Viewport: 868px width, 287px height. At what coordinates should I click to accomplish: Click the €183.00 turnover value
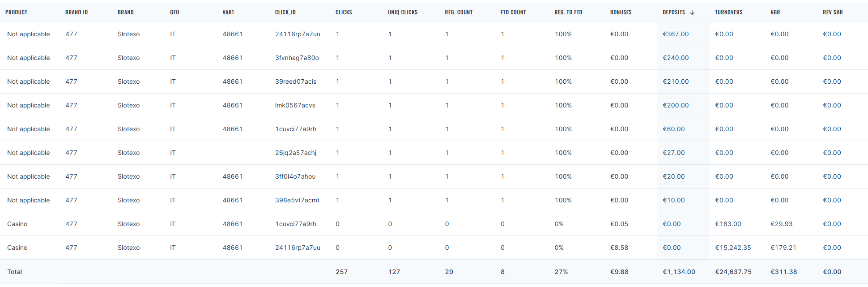[x=728, y=224]
